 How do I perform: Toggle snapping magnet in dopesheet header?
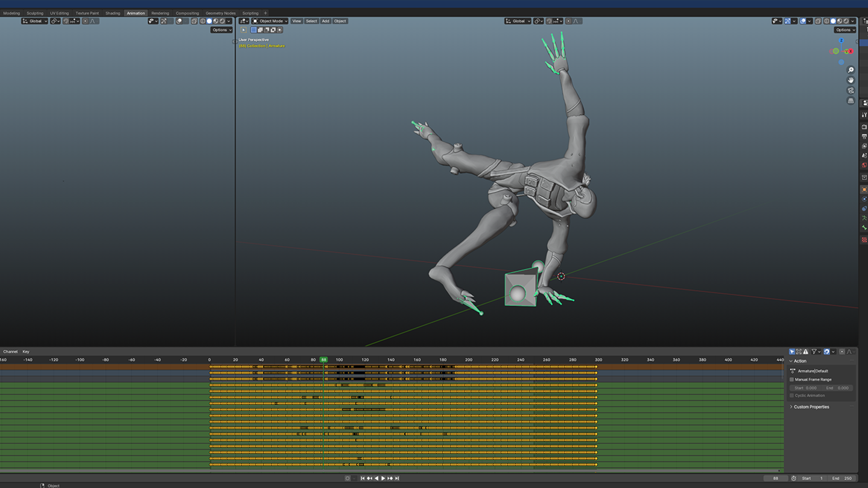tap(826, 352)
